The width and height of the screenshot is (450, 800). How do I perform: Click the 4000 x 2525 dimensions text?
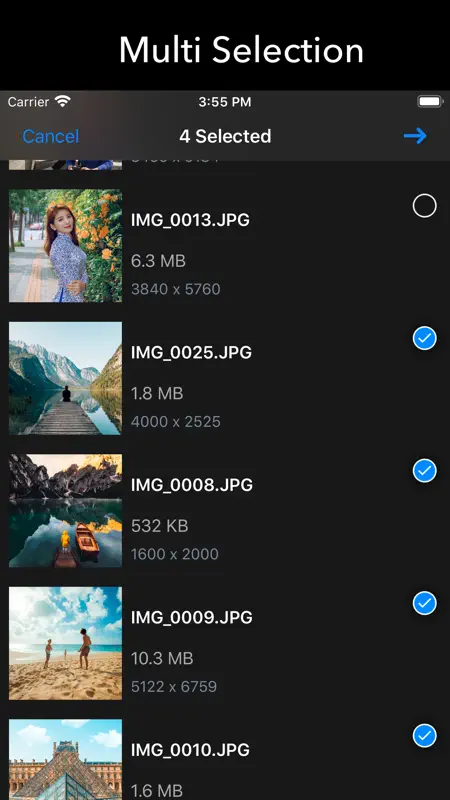coord(176,421)
